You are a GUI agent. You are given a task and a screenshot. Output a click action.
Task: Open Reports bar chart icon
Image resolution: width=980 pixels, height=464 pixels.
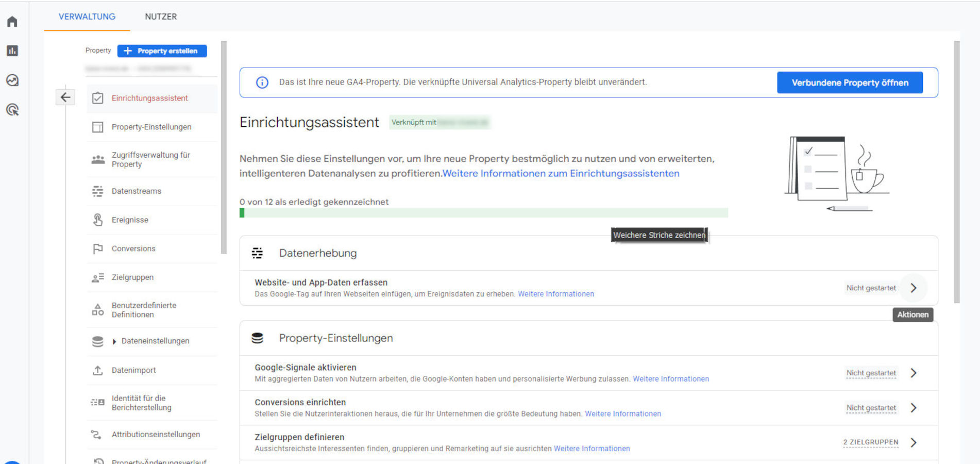pyautogui.click(x=12, y=51)
